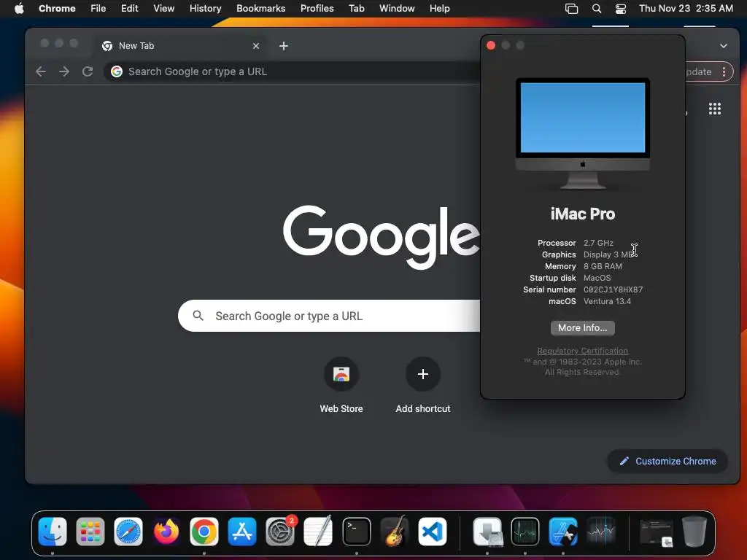The height and width of the screenshot is (560, 747).
Task: Click the Add shortcut plus button
Action: 422,374
